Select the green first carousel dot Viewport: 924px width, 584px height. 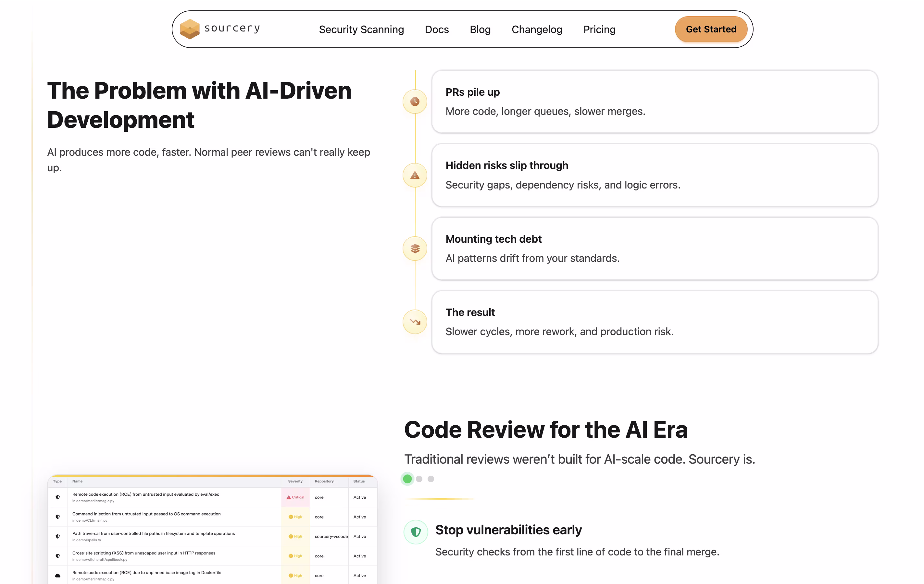(x=407, y=479)
